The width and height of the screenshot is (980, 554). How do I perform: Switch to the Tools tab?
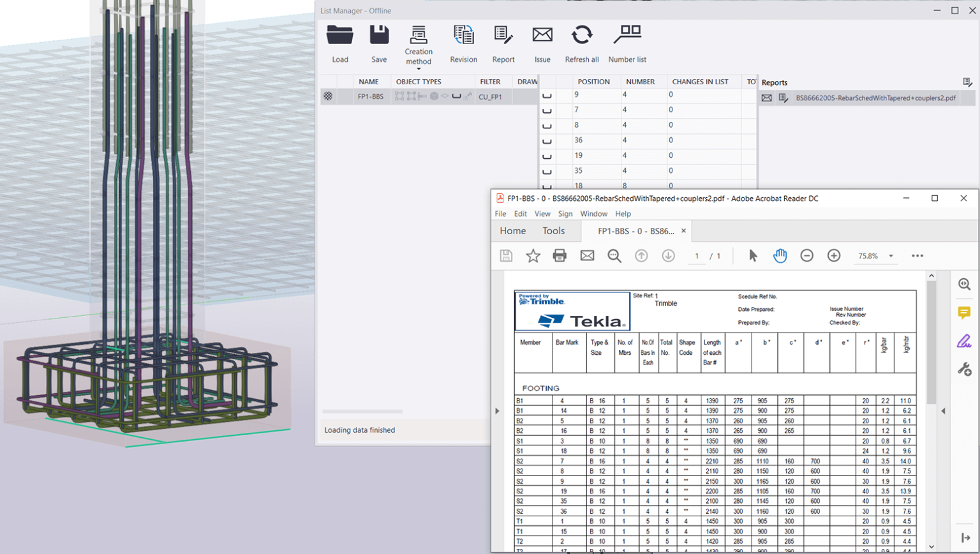point(554,230)
